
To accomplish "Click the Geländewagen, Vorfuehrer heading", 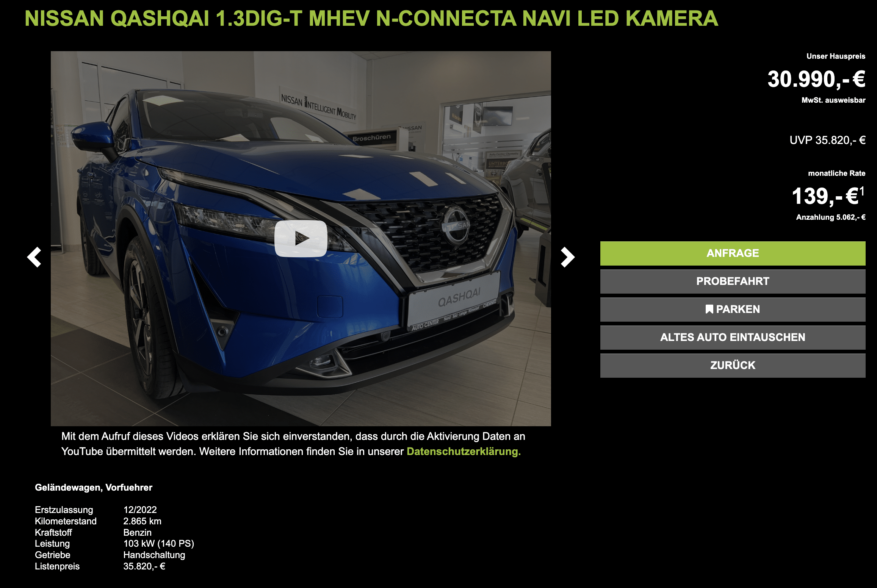I will [x=94, y=488].
